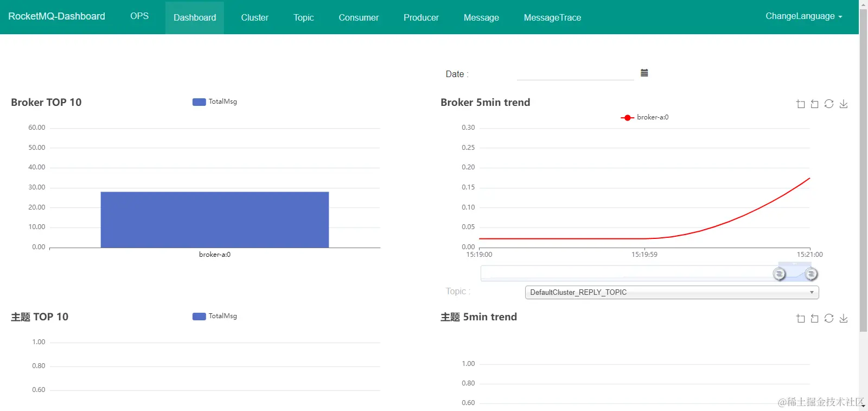
Task: Click the right handle of time range slider
Action: click(x=811, y=274)
